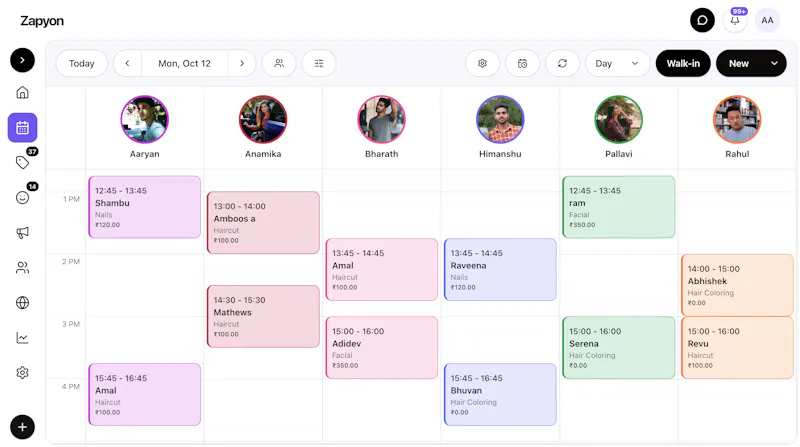Expand the New button dropdown arrow
800x447 pixels.
coord(774,63)
